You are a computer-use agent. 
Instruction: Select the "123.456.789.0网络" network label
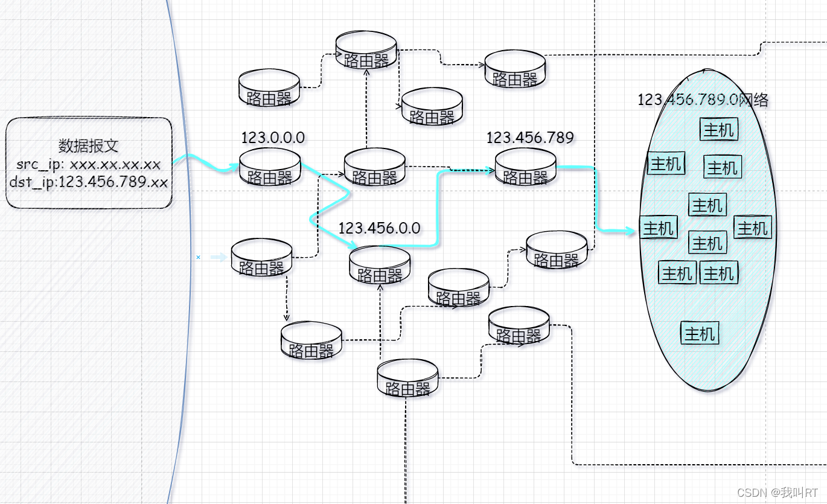point(703,100)
